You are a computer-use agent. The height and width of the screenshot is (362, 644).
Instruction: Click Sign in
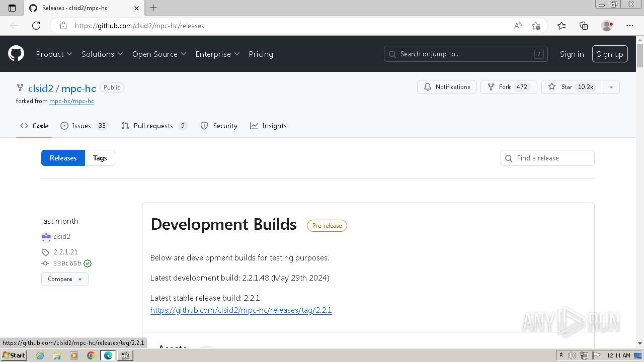tap(572, 54)
